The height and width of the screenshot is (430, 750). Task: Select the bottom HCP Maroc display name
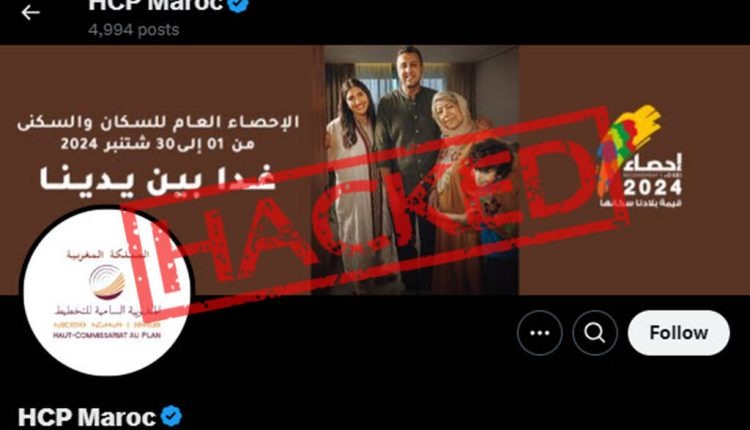pos(87,417)
